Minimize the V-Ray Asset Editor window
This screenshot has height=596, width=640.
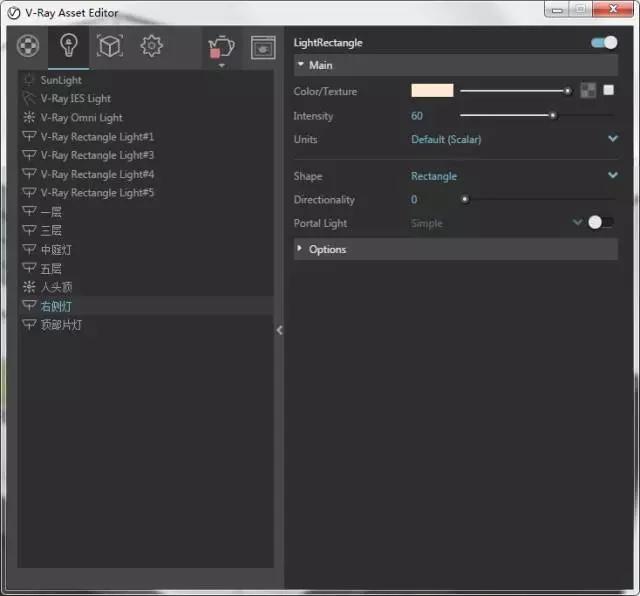(557, 10)
